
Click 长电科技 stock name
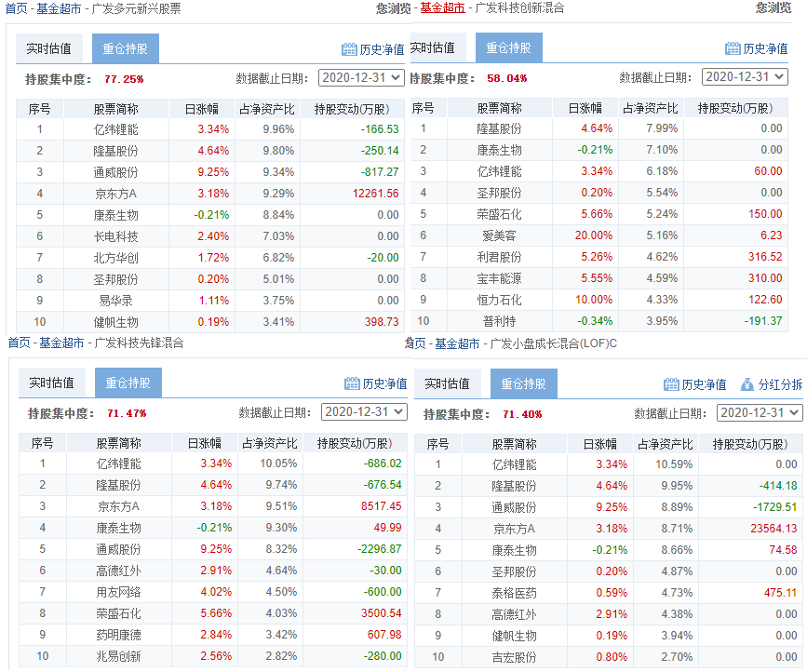115,236
